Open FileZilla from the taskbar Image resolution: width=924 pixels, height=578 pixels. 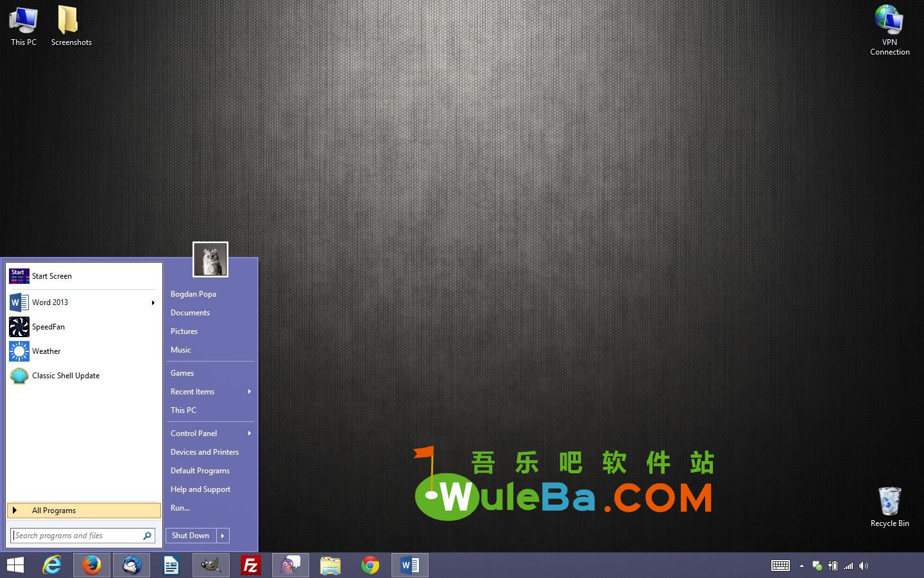[251, 565]
